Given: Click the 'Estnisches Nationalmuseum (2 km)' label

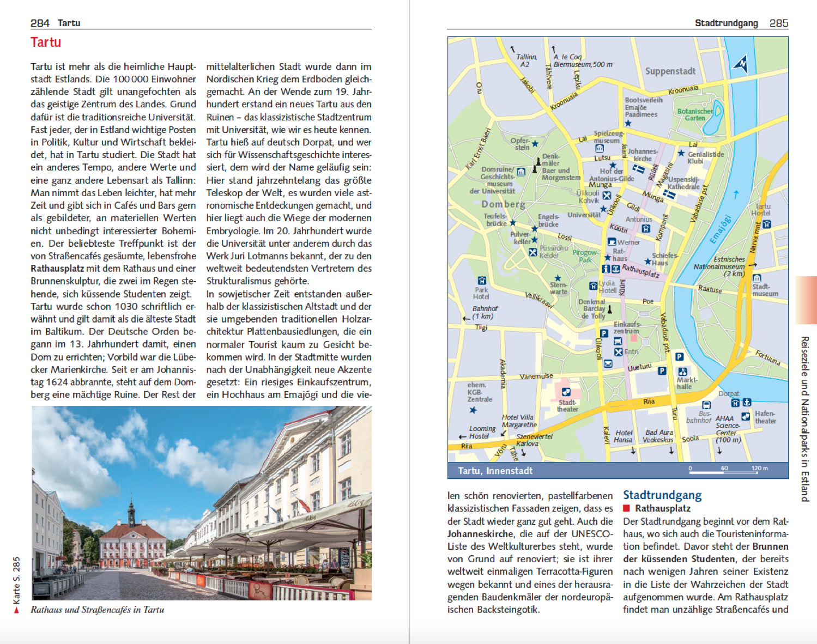Looking at the screenshot, I should 719,266.
